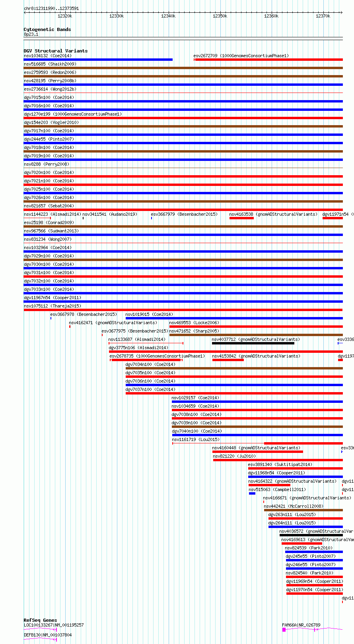Open variant nsv1034132 (Coe2014)
Screen dimensions: 354x644
(x=48, y=56)
